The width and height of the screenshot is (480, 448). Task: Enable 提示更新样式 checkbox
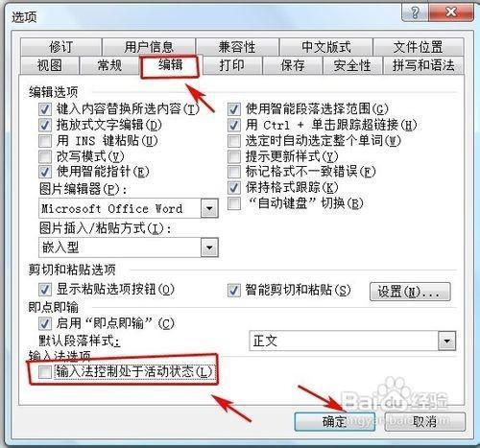coord(234,156)
